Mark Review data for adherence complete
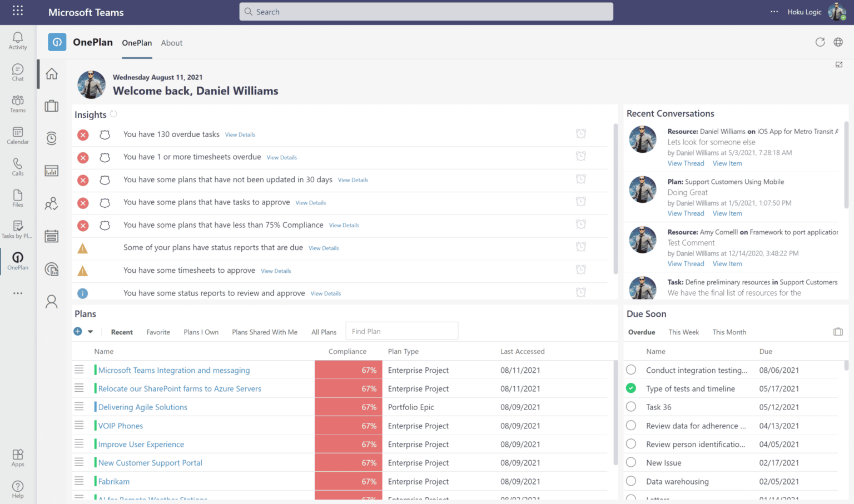 631,425
